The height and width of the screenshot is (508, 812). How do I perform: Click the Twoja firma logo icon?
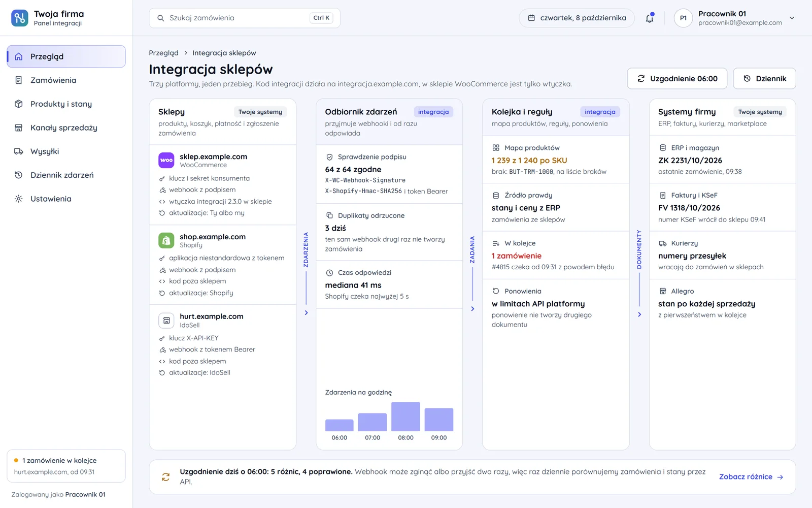point(20,18)
